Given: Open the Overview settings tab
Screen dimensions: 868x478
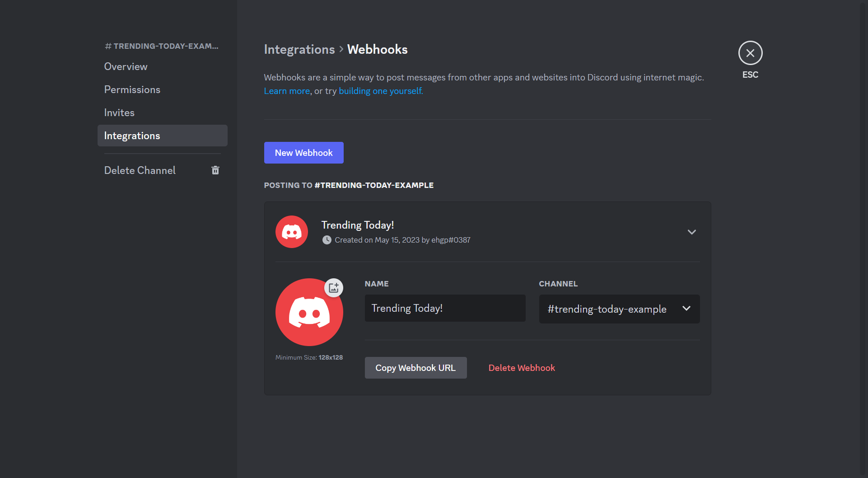Looking at the screenshot, I should coord(163,66).
